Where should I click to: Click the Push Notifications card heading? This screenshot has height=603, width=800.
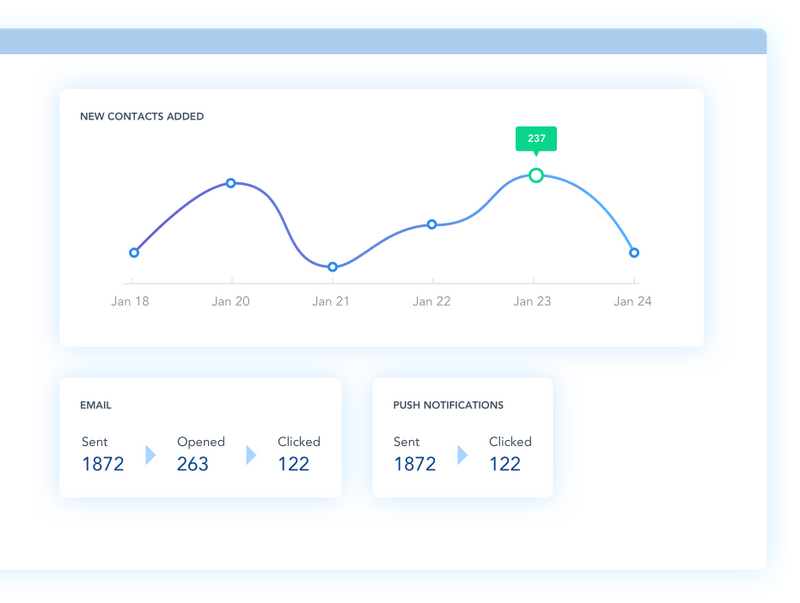pos(448,405)
